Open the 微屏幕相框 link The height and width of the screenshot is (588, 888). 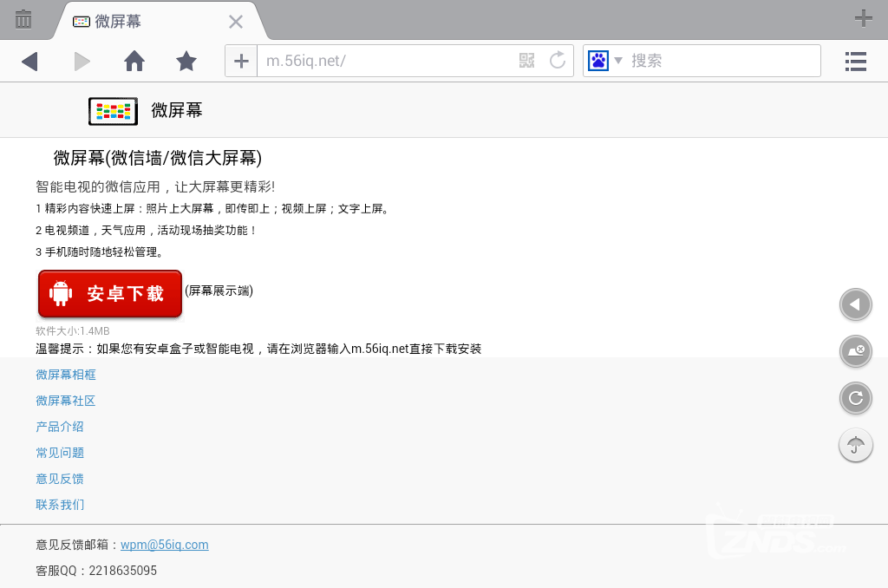click(x=66, y=375)
